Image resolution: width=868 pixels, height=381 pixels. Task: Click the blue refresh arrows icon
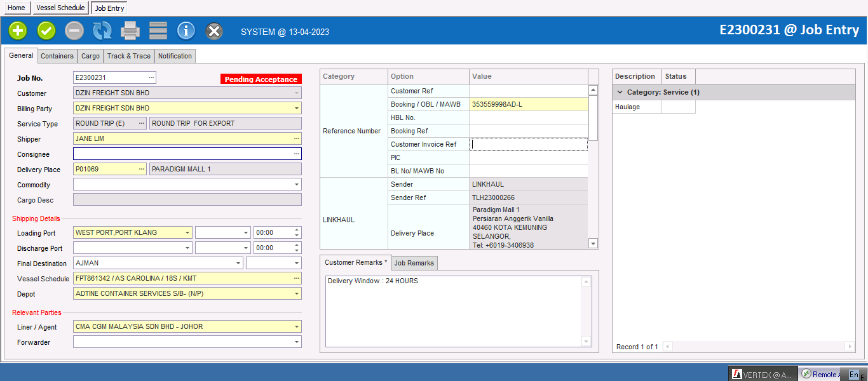point(102,30)
